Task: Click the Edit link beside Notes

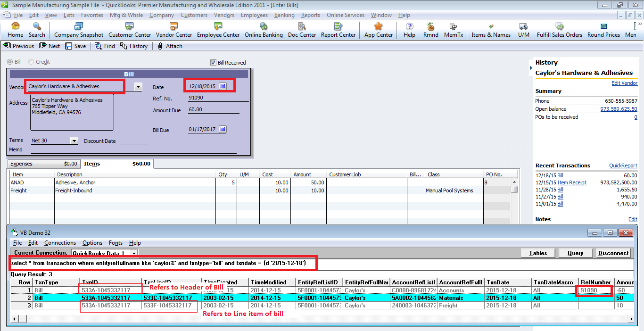Action: tap(633, 219)
